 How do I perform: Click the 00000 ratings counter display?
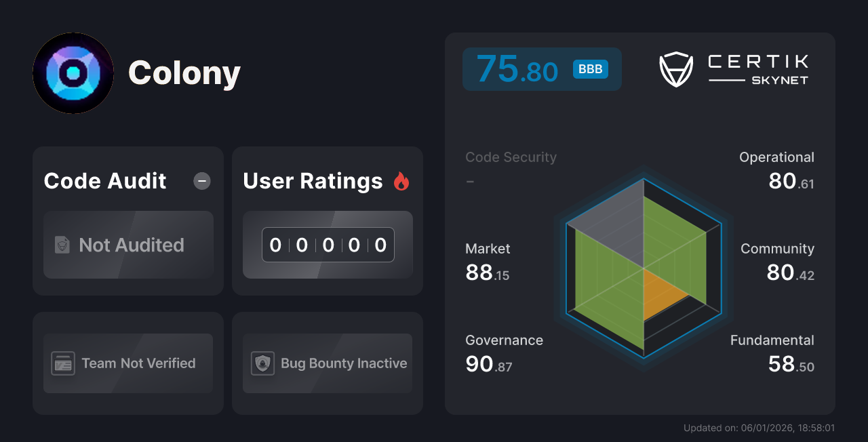pos(328,245)
